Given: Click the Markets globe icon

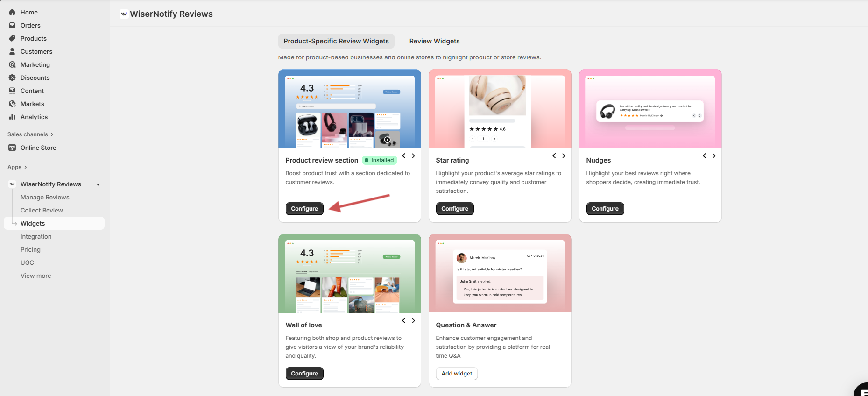Looking at the screenshot, I should click(12, 104).
